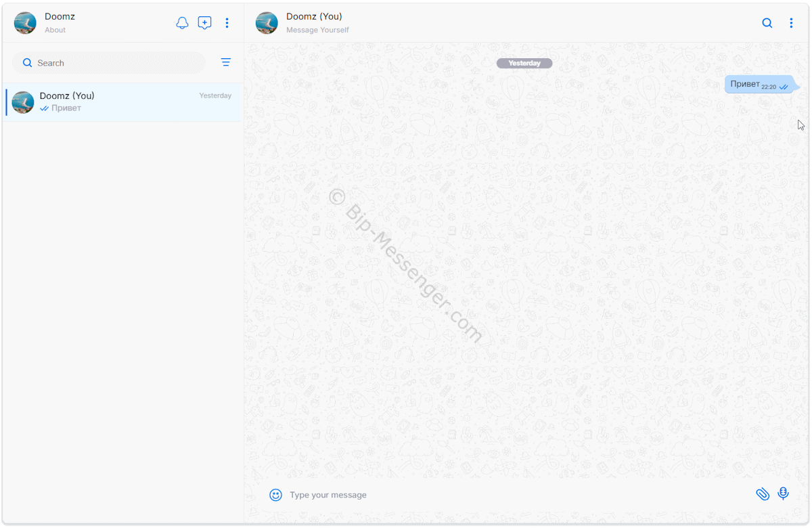Click the Doomz (You) chat list avatar
812x528 pixels.
click(x=23, y=102)
